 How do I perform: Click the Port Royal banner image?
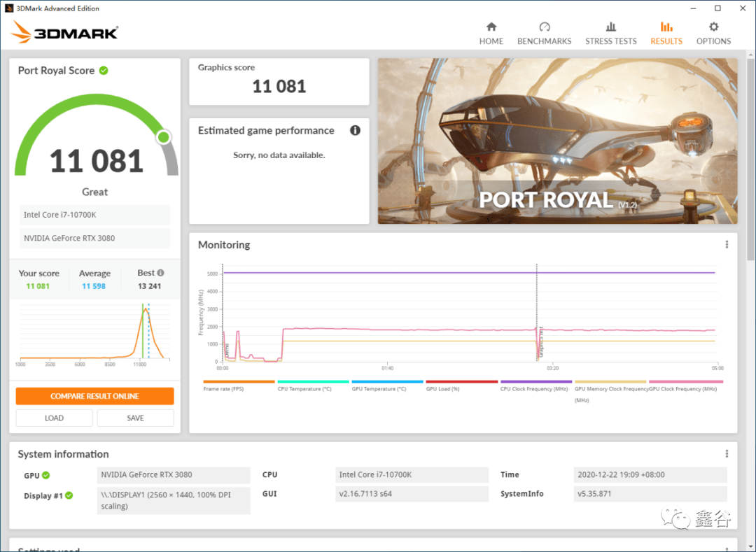pos(557,141)
